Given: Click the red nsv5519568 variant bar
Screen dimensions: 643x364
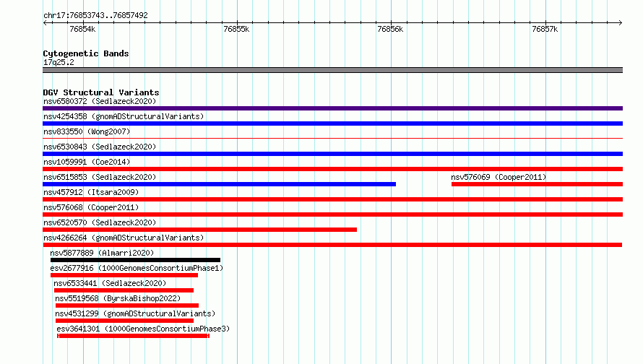Looking at the screenshot, I should 127,305.
